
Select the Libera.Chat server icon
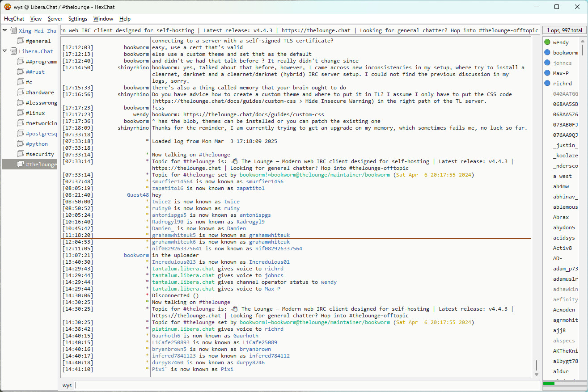click(x=13, y=51)
